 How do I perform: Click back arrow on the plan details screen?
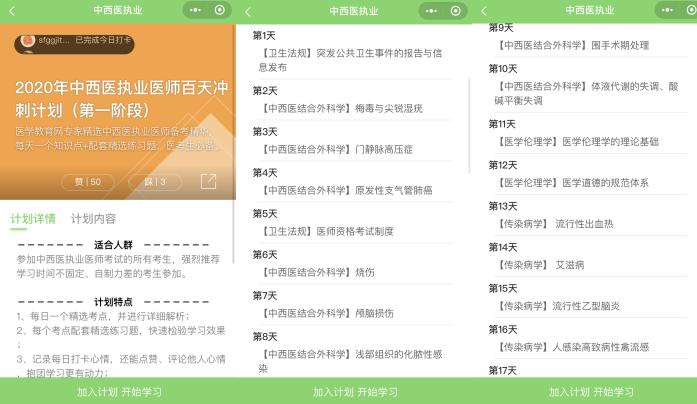click(x=12, y=11)
